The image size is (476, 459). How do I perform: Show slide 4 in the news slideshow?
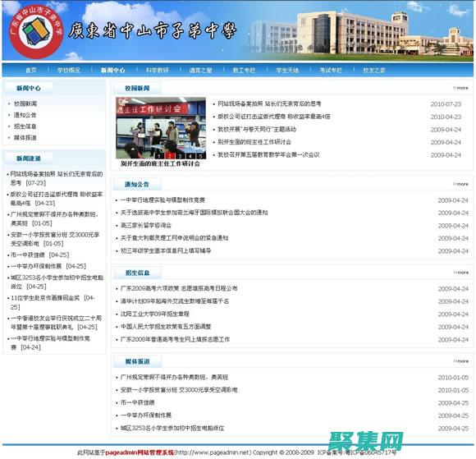click(x=190, y=156)
